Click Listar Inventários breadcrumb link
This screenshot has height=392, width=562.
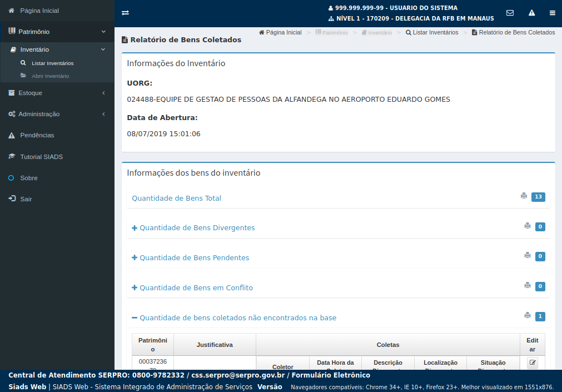(432, 32)
